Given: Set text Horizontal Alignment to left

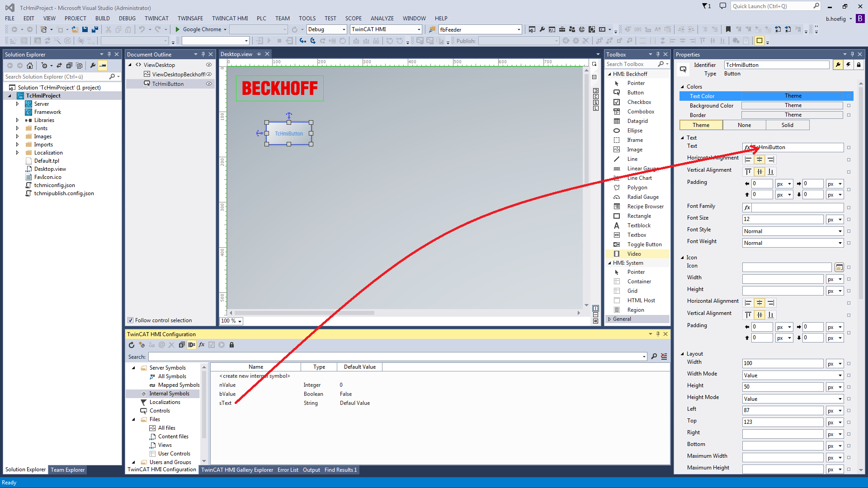Looking at the screenshot, I should click(748, 160).
